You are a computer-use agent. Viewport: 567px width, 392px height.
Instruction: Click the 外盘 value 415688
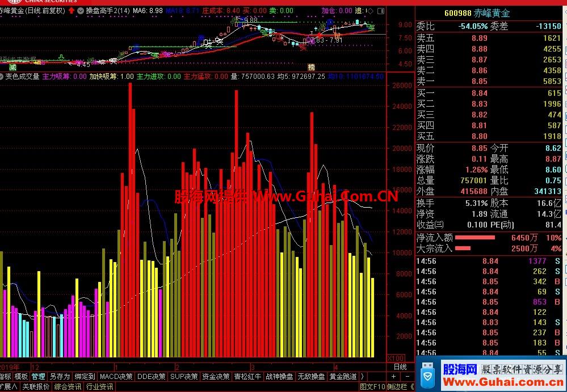click(474, 191)
